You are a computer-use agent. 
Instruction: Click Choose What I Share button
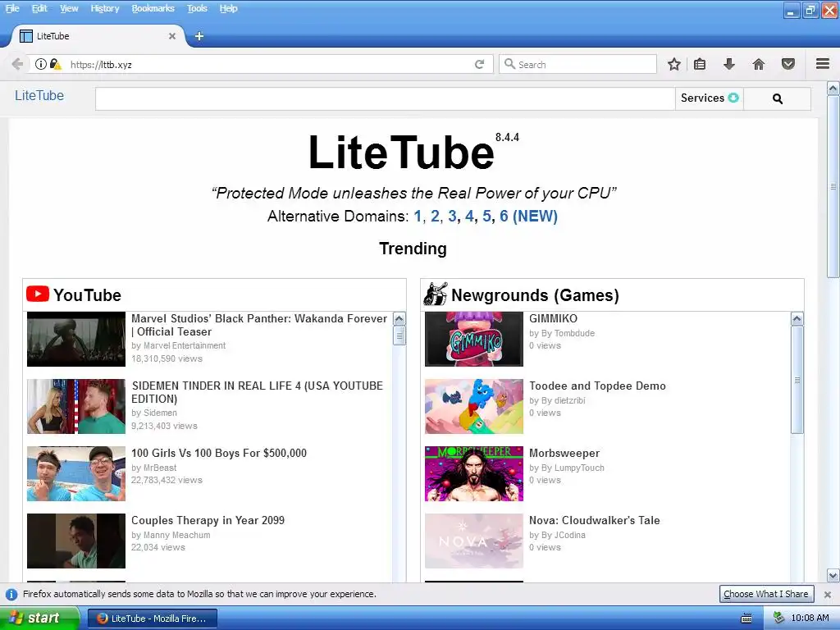point(766,594)
